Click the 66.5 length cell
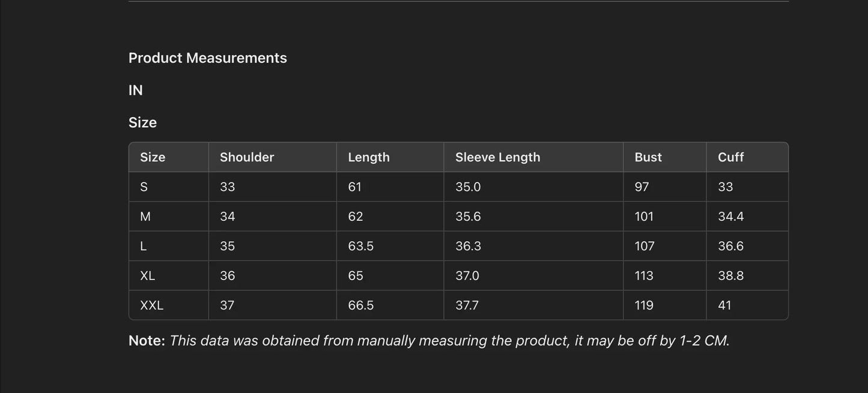The image size is (868, 393). (x=360, y=305)
